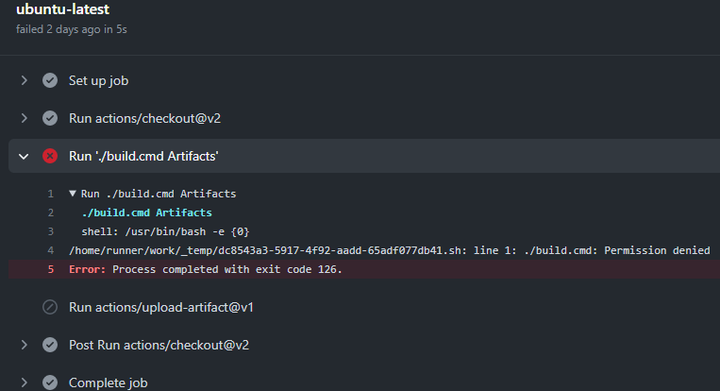
Task: Click the success icon beside Complete job
Action: 50,382
